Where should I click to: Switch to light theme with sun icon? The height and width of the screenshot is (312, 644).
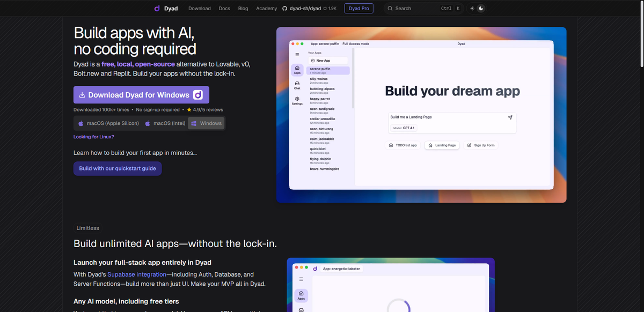(x=472, y=9)
